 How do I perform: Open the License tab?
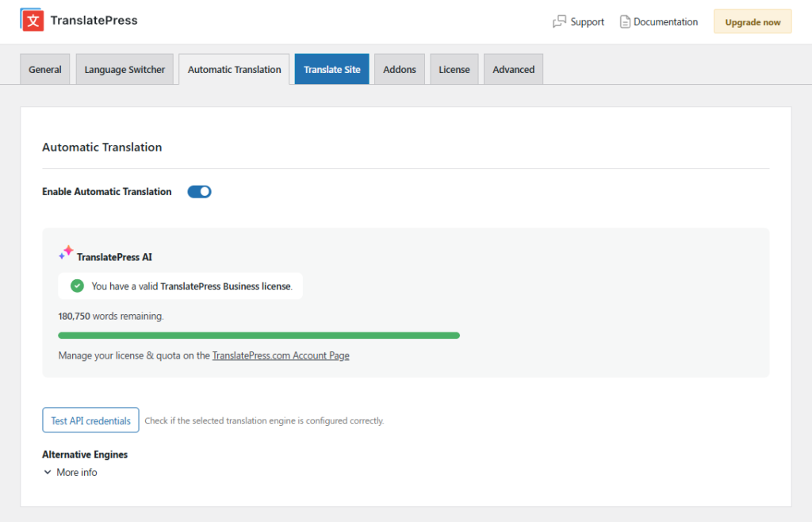(x=454, y=70)
